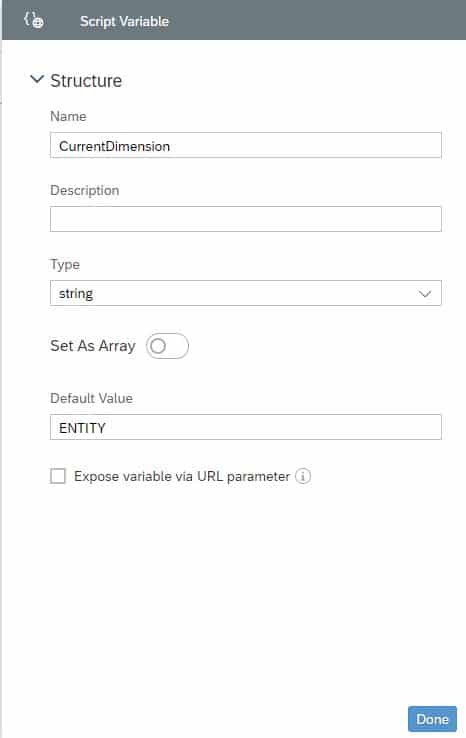Open the Type dropdown arrow
This screenshot has height=738, width=466.
click(425, 294)
